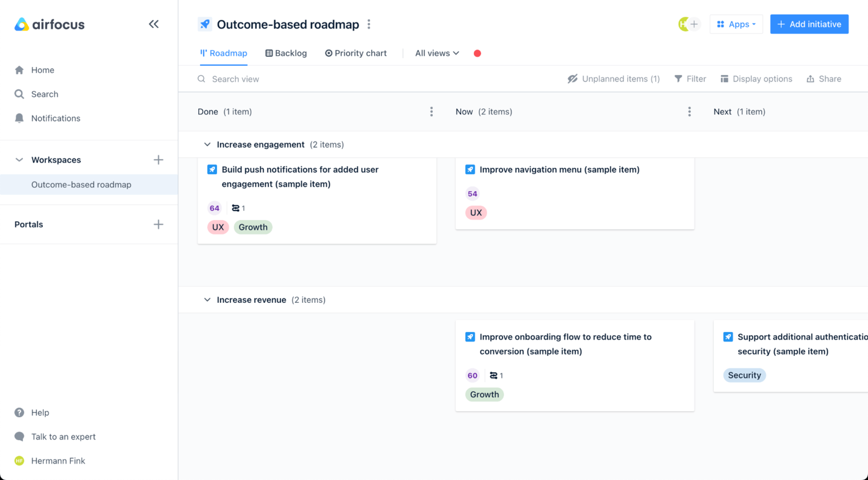Screen dimensions: 868x480
Task: Open the airfocus home logo
Action: point(49,24)
